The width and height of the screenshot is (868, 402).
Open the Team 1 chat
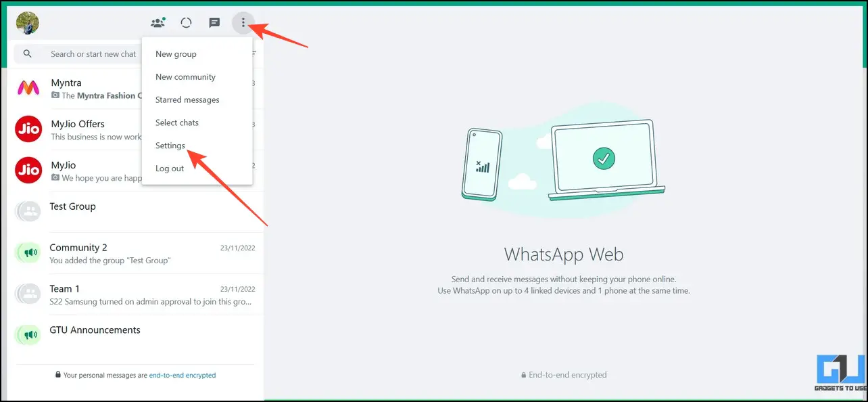132,294
